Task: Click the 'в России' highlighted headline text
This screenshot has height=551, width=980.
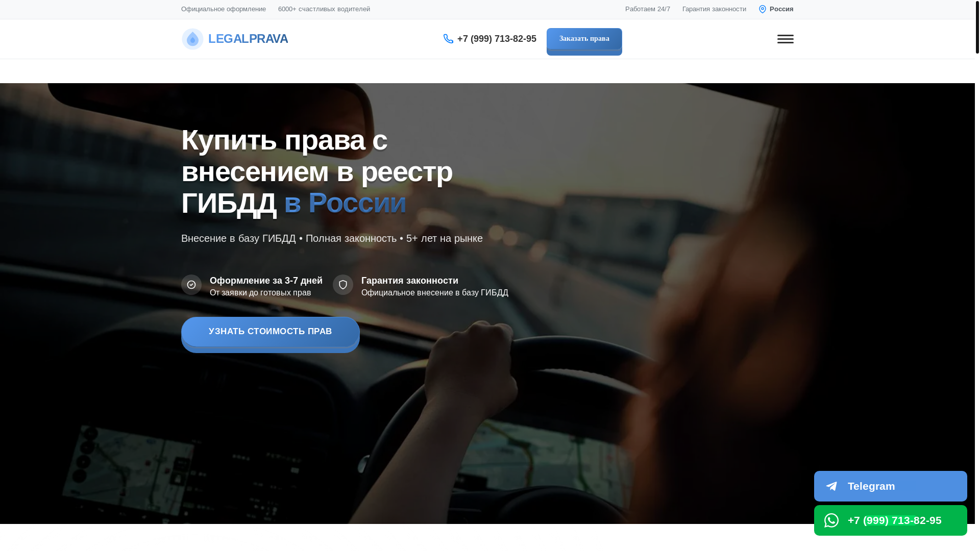Action: (x=345, y=203)
